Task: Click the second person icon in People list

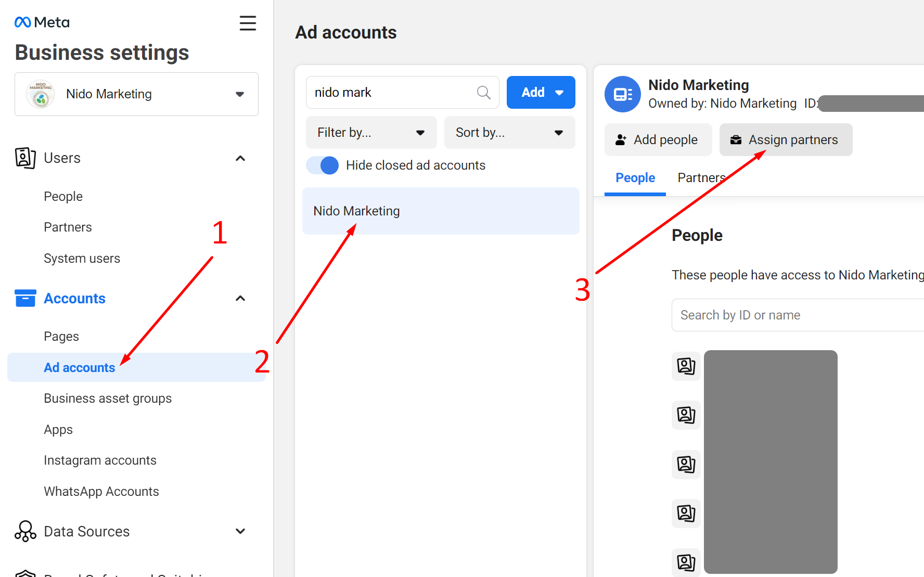Action: pos(686,415)
